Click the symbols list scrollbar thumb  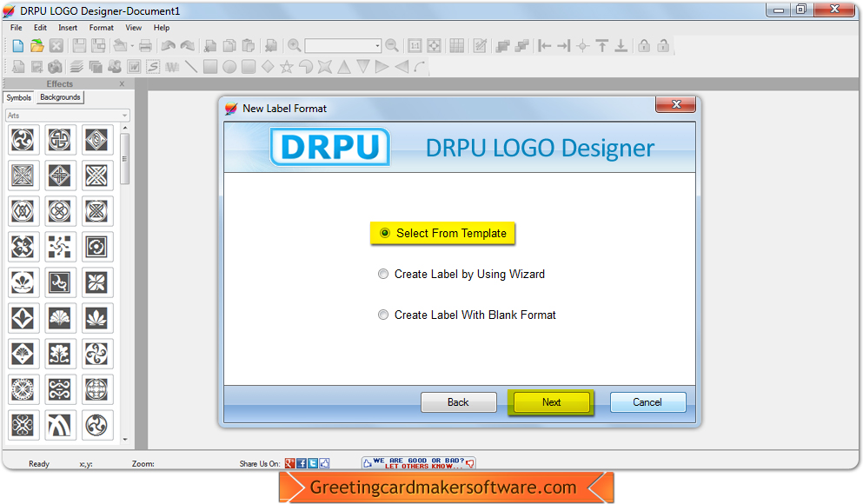pyautogui.click(x=125, y=159)
